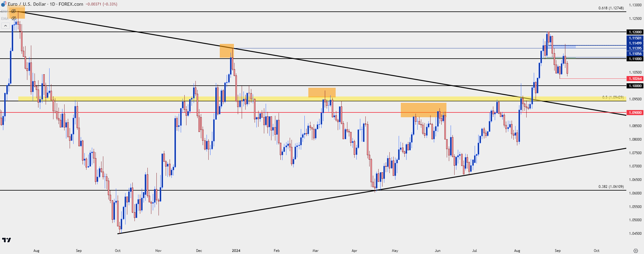Select the wide orange rectangle spanning May-June
The height and width of the screenshot is (254, 644).
tap(424, 110)
